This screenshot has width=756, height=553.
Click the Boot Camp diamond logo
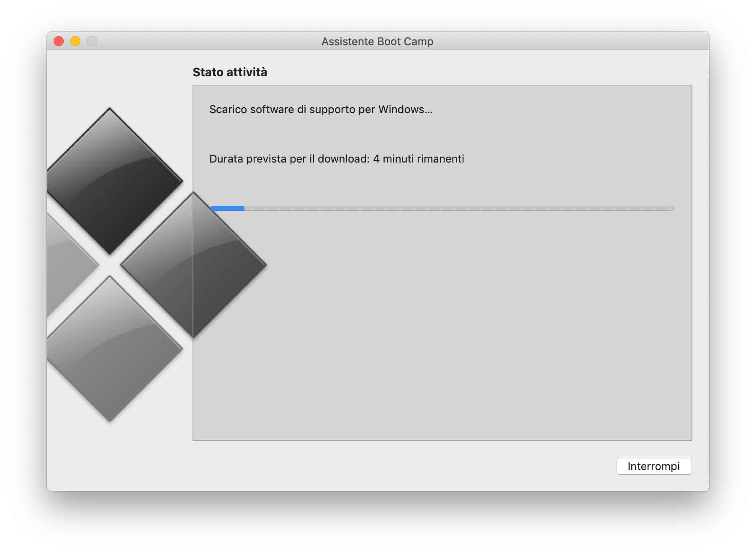[x=157, y=265]
